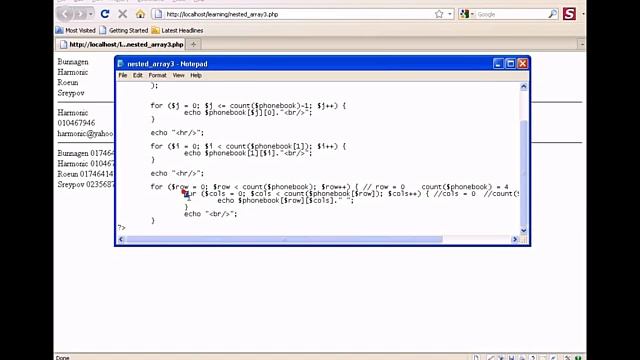Minimize the Notepad window
The image size is (640, 360).
(498, 64)
